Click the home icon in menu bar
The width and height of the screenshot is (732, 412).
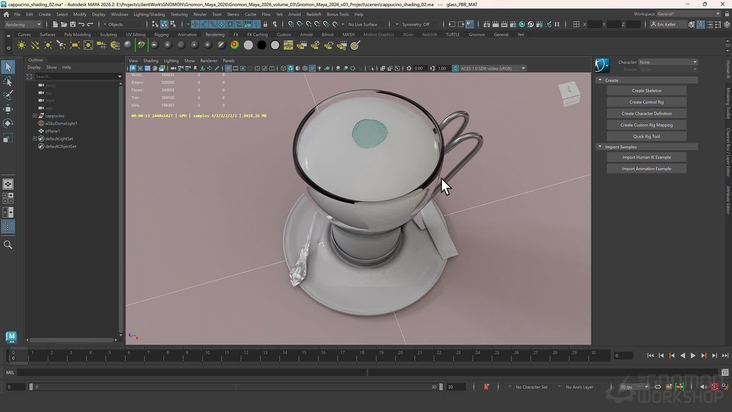[x=6, y=15]
